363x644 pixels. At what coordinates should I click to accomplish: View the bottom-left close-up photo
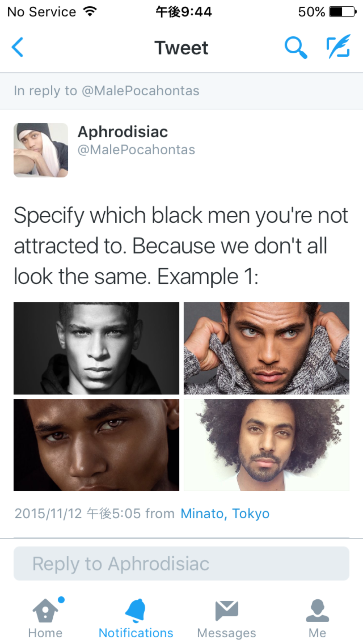[x=96, y=445]
